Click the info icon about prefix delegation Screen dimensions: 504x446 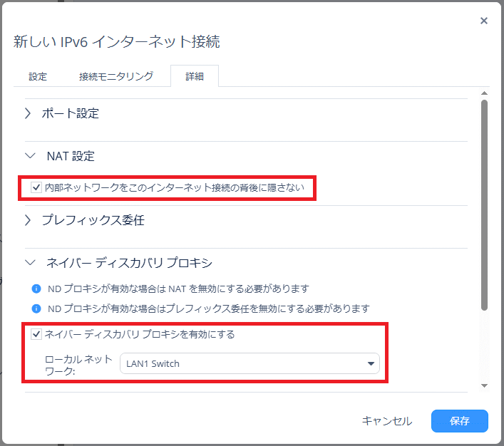coord(36,309)
